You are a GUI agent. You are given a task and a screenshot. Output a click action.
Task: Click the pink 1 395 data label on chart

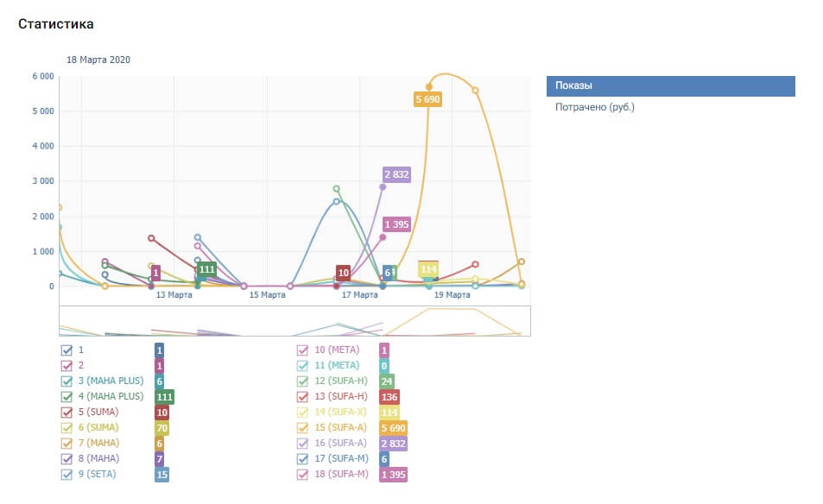[396, 224]
